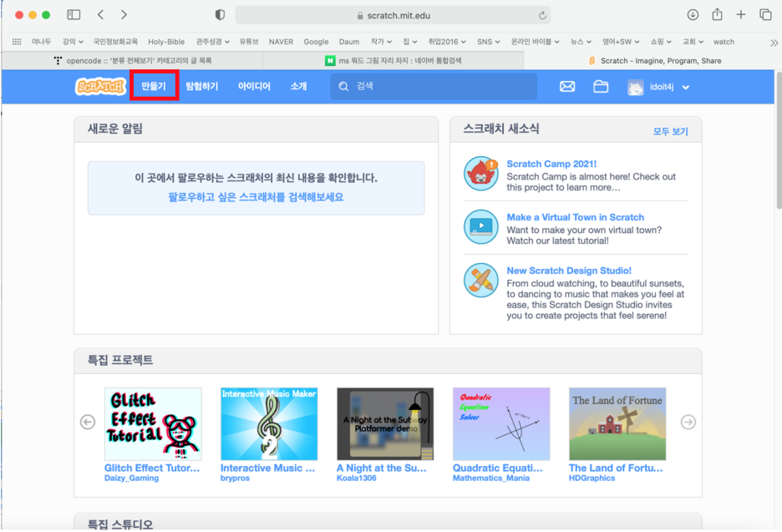Click the scratch.mit.edu address bar
Viewport: 782px width, 532px height.
point(393,16)
